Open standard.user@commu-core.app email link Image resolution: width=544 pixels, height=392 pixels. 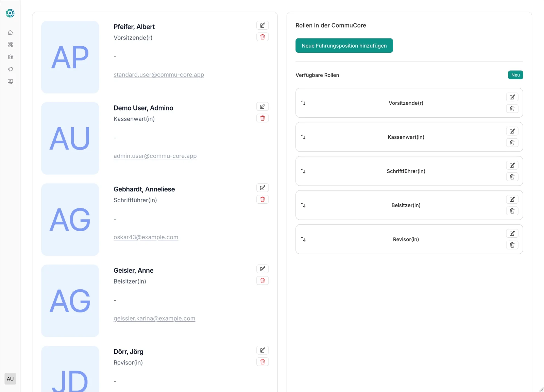[x=159, y=75]
